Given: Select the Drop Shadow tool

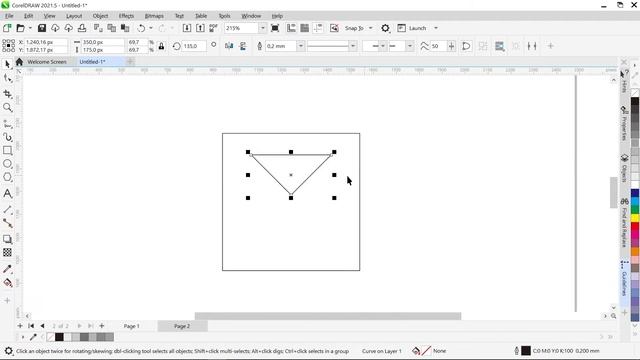Looking at the screenshot, I should pyautogui.click(x=7, y=239).
